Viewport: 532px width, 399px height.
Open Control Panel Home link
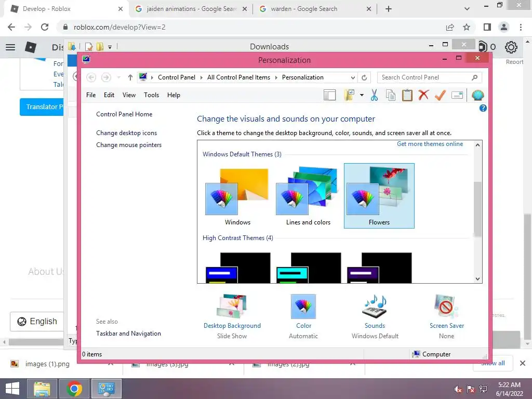pos(124,114)
